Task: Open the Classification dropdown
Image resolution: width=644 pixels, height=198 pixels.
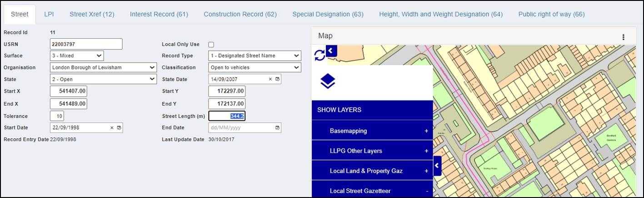Action: tap(255, 67)
